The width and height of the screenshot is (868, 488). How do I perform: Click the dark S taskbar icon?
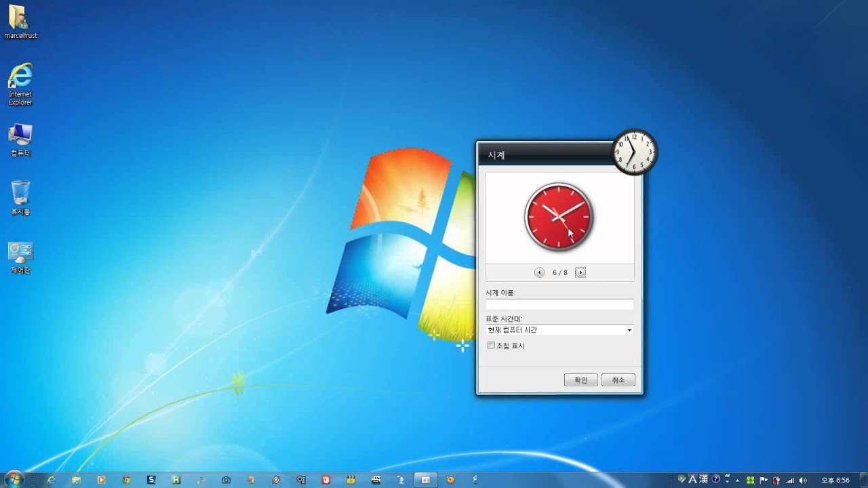click(151, 480)
